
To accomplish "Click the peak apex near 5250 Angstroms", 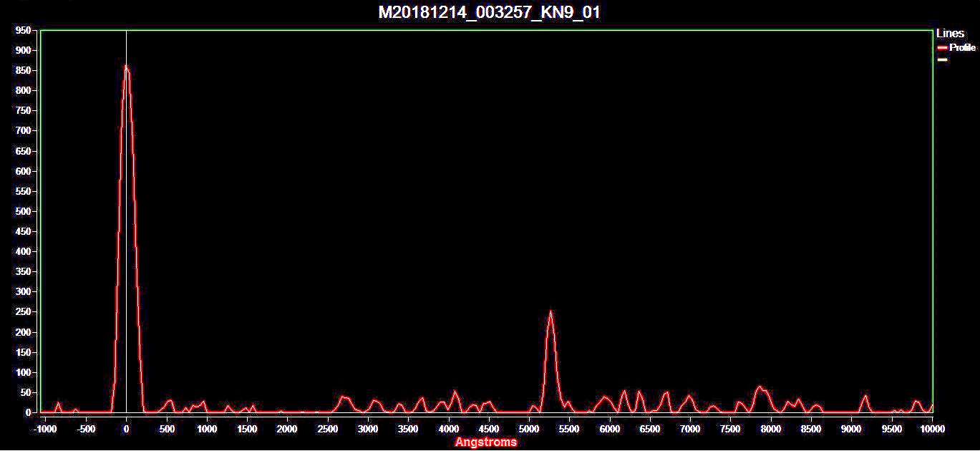I will click(x=550, y=311).
